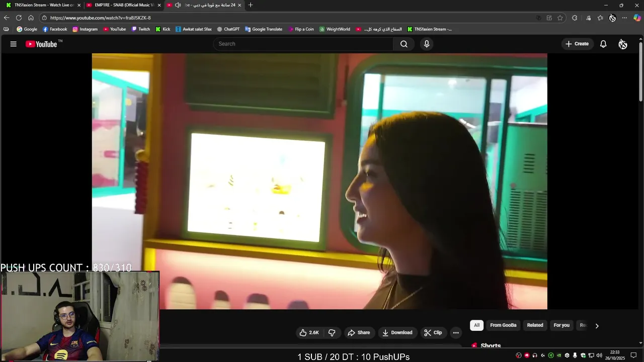Open Windows notification center icon
Screen dimensions: 644x362
[633, 355]
